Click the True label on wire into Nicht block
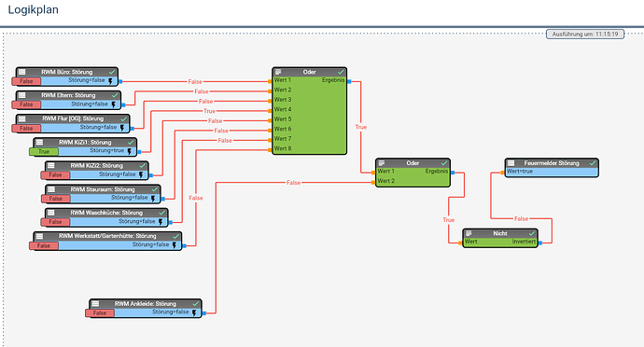Image resolution: width=644 pixels, height=347 pixels. tap(449, 220)
